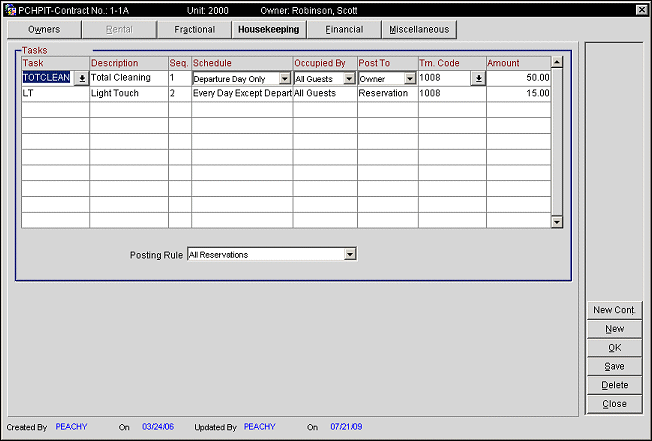Click the PCHPIT window title bar icon
The image size is (652, 441).
click(10, 9)
